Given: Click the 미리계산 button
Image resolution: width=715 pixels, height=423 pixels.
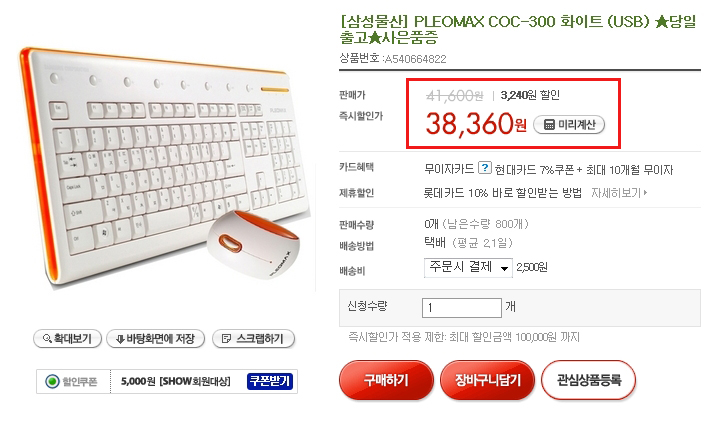Looking at the screenshot, I should pyautogui.click(x=569, y=124).
